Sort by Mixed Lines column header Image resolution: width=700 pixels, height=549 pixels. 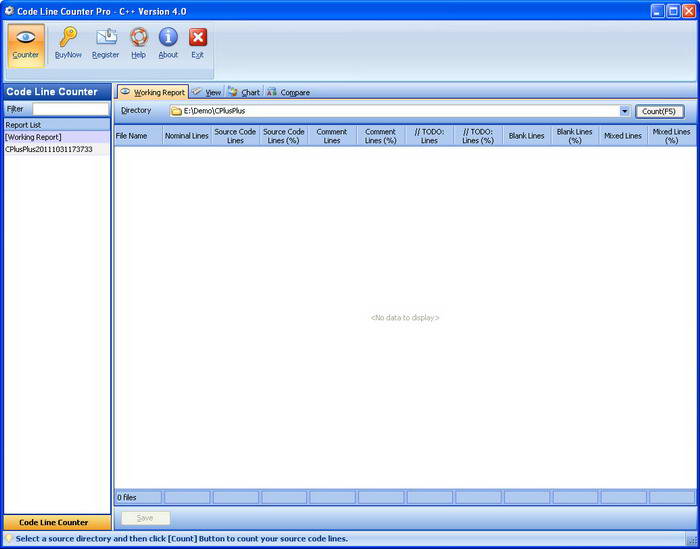point(623,136)
